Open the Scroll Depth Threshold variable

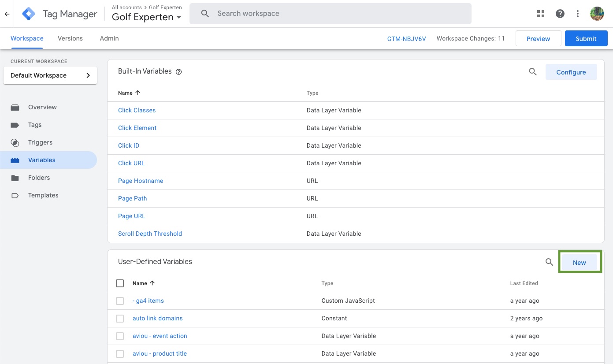tap(150, 234)
